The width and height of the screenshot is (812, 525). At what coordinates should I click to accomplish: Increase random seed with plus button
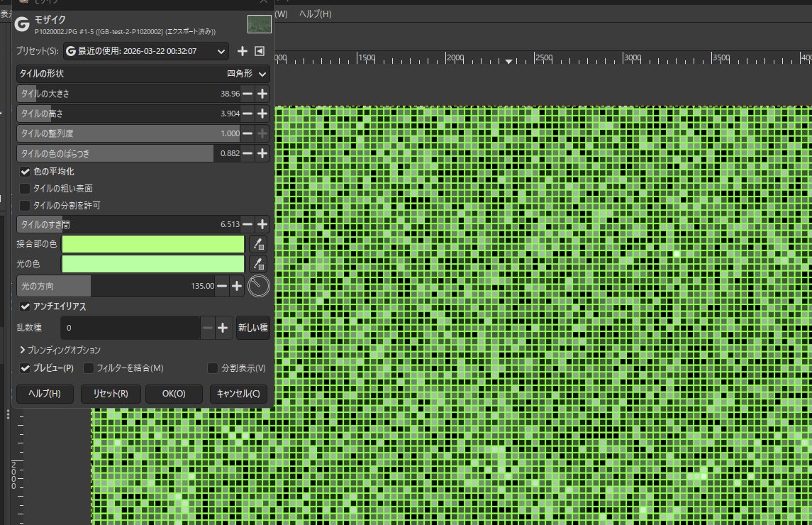223,328
